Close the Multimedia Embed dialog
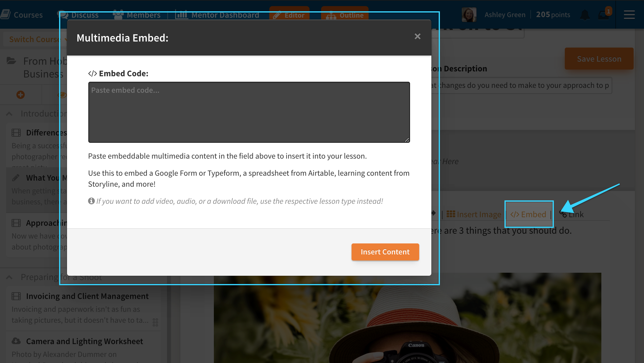The height and width of the screenshot is (363, 644). 417,36
